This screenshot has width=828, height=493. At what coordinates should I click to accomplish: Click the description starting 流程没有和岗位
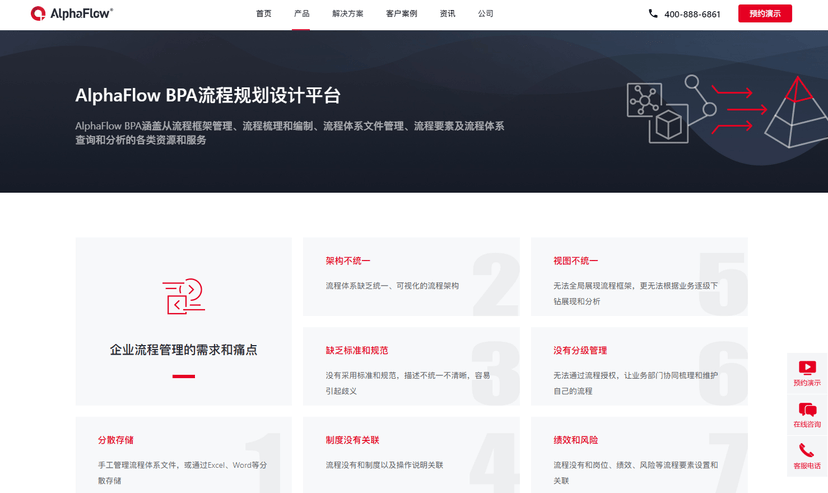click(x=636, y=473)
